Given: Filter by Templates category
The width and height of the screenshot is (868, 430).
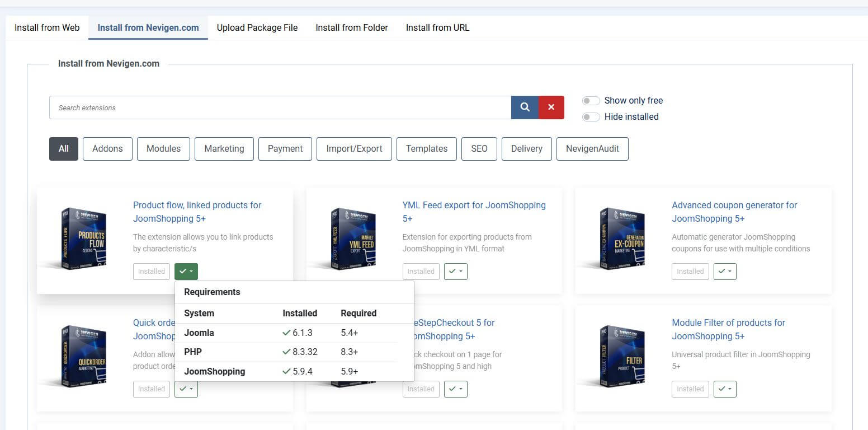Looking at the screenshot, I should tap(427, 149).
